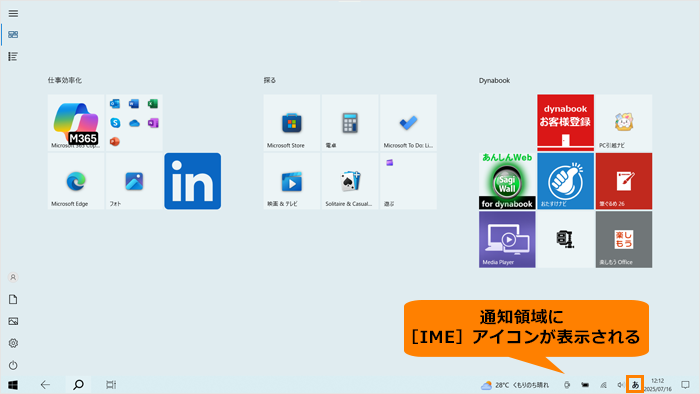Open 映画 & テレビ tile

pos(292,181)
